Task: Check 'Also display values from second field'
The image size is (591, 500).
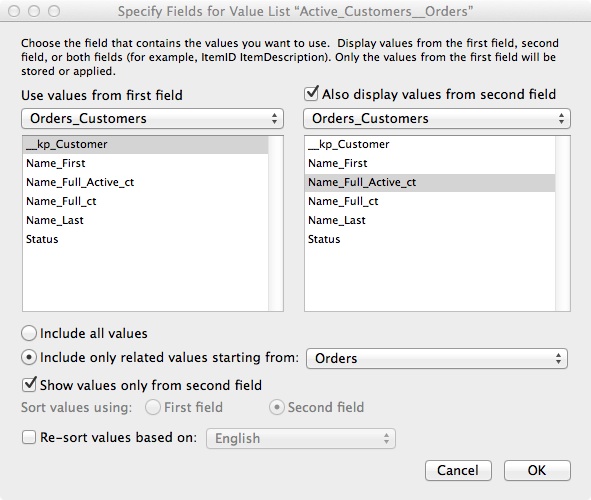Action: [x=311, y=94]
